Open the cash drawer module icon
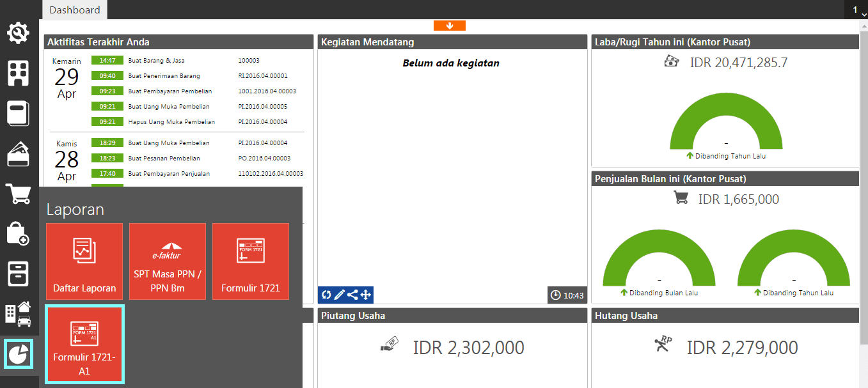 tap(18, 274)
